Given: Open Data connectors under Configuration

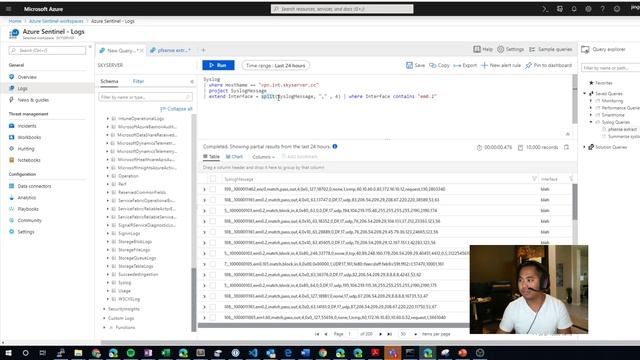Looking at the screenshot, I should pos(34,186).
